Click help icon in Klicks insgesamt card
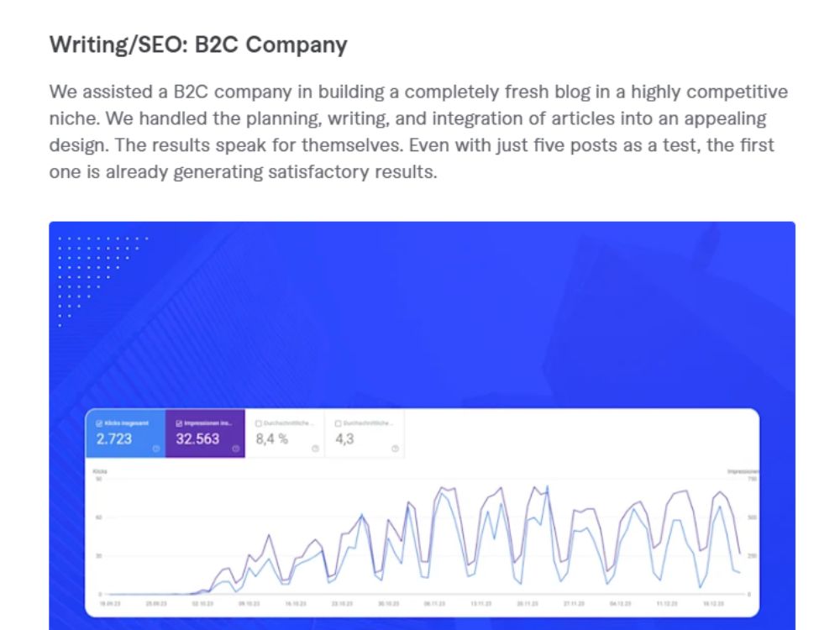Image resolution: width=840 pixels, height=630 pixels. tap(156, 449)
